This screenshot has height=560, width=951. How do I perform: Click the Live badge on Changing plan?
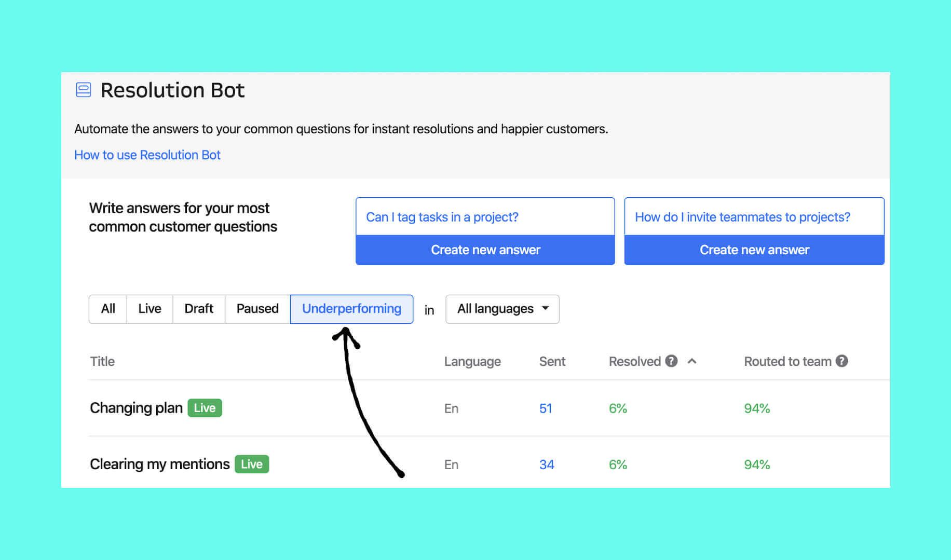(204, 407)
